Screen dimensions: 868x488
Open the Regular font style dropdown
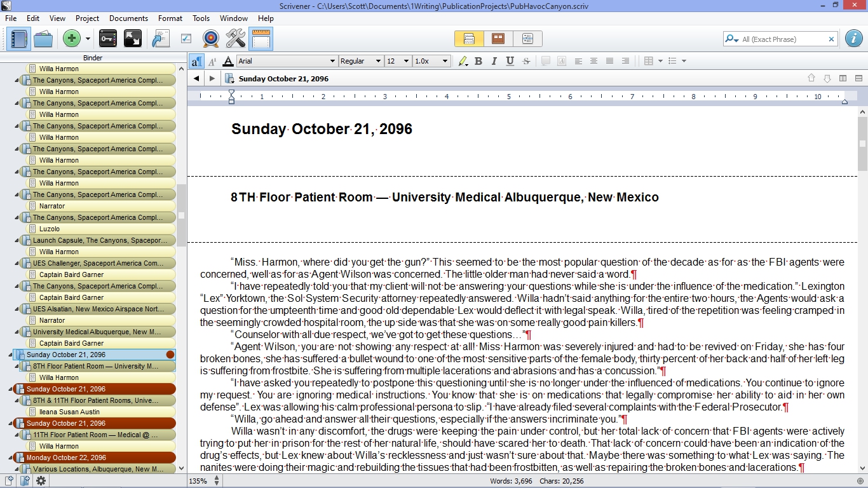pos(360,61)
